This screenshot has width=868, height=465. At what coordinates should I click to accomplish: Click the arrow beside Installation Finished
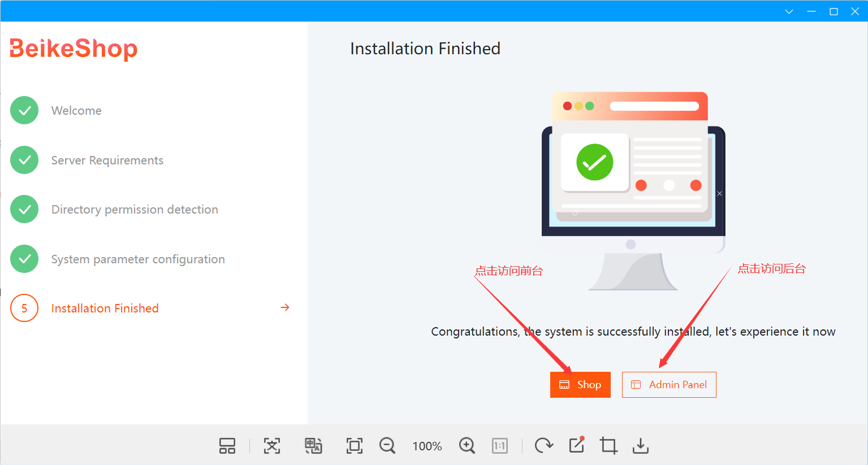(x=285, y=307)
